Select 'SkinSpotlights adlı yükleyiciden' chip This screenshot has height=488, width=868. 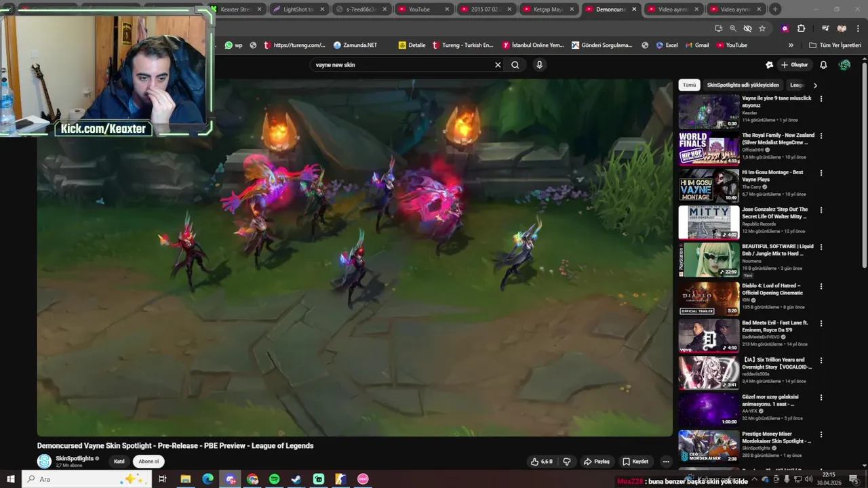click(743, 85)
